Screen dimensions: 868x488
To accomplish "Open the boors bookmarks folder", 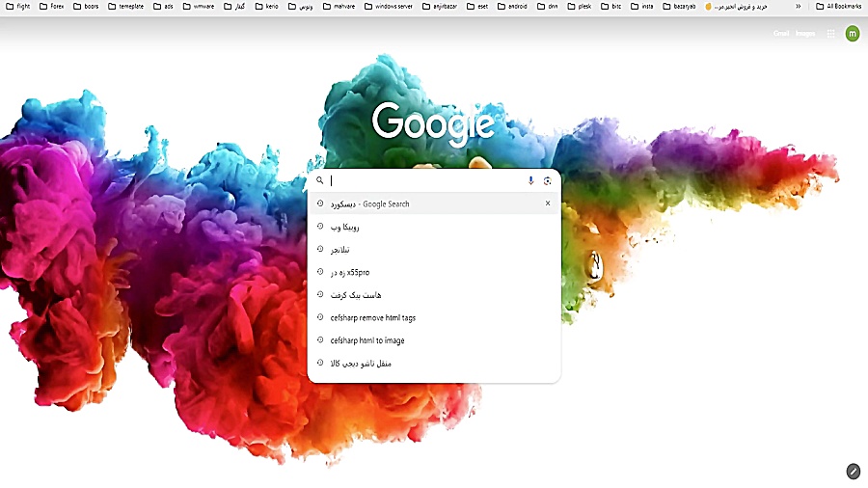I will pyautogui.click(x=86, y=7).
